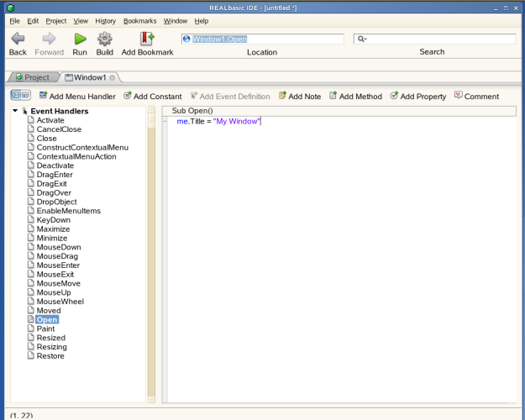
Task: Click the event list vertical scrollbar thumb
Action: point(151,121)
